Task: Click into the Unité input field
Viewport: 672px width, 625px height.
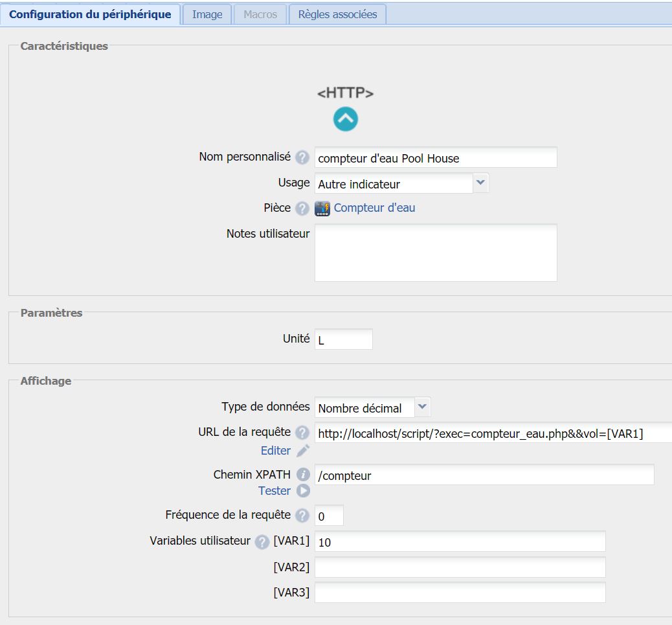Action: click(x=343, y=339)
